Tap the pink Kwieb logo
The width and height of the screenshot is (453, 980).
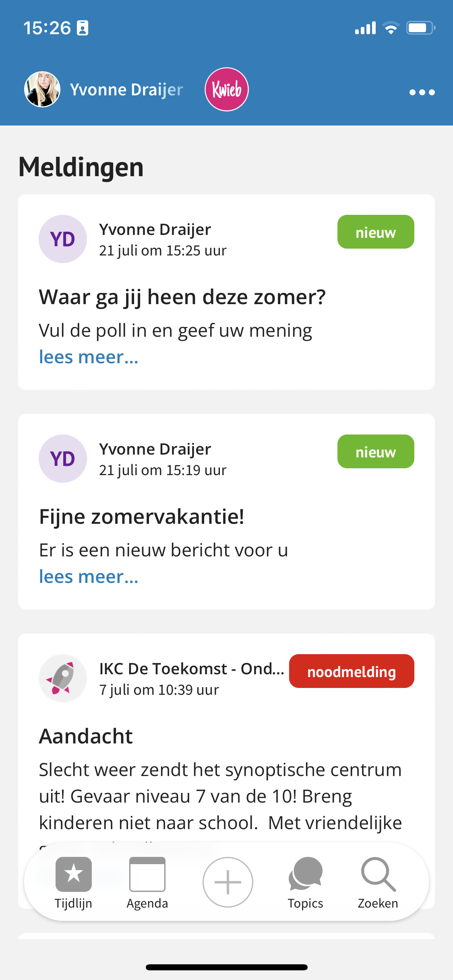(x=227, y=89)
